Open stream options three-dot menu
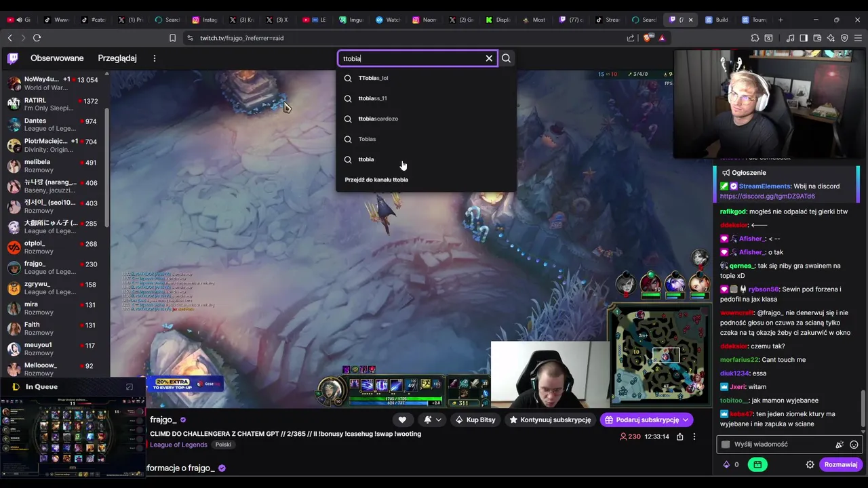This screenshot has height=488, width=868. (694, 436)
